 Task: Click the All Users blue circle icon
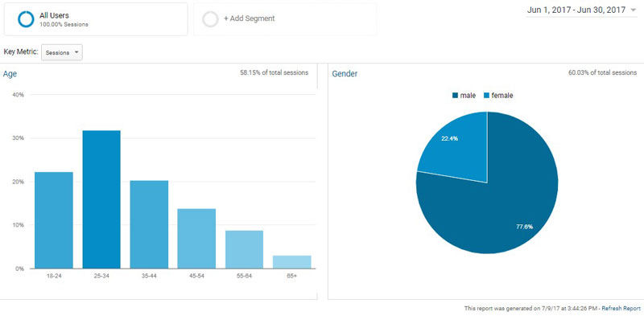click(x=26, y=18)
